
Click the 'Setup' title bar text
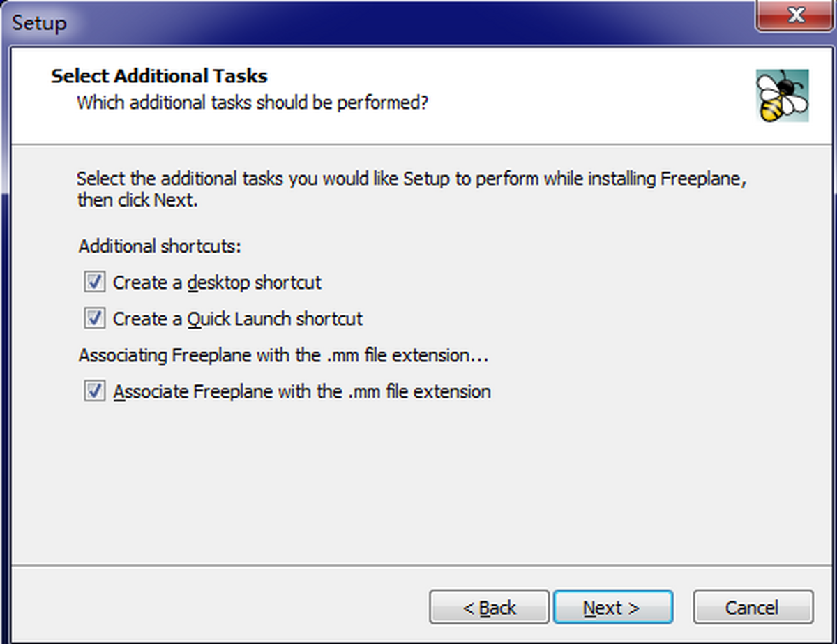pyautogui.click(x=39, y=22)
